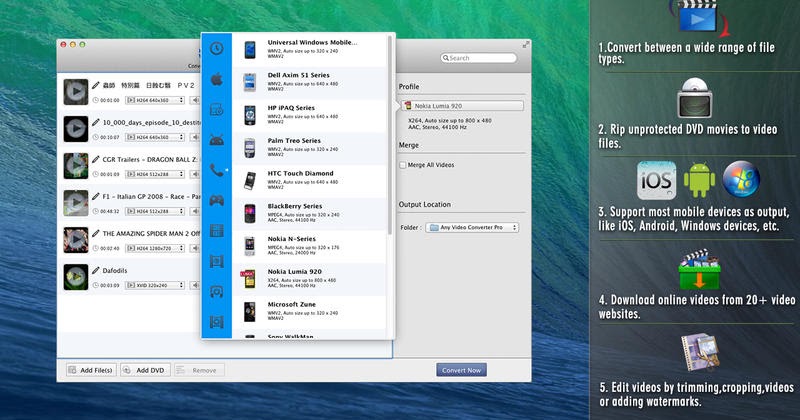Image resolution: width=800 pixels, height=420 pixels.
Task: Click 00:48:32 duration of F1 video
Action: click(110, 211)
